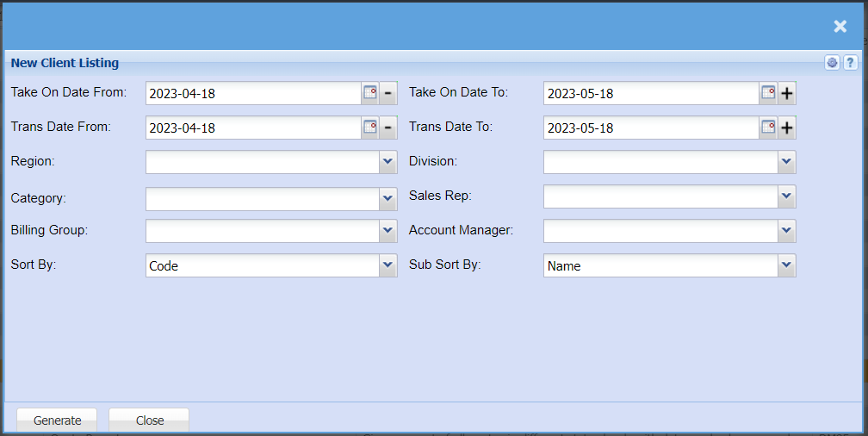Open calendar picker for Trans Date To
Viewport: 868px width, 436px height.
click(768, 128)
